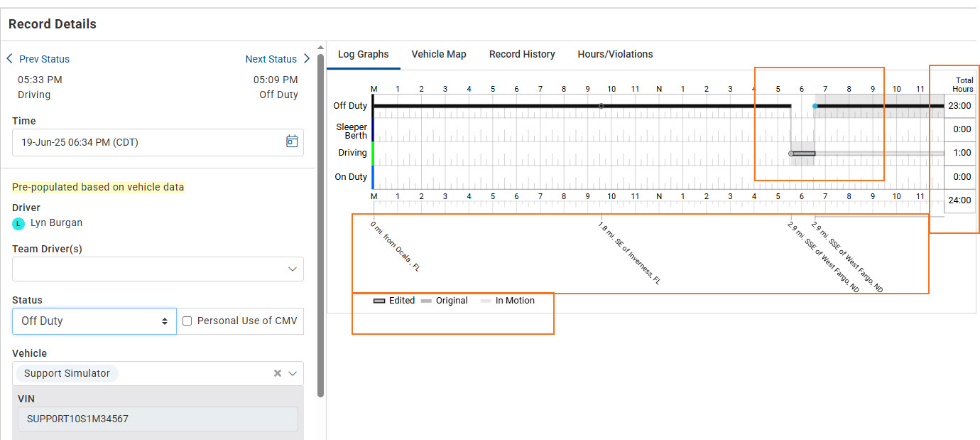
Task: Click the Prev Status left chevron
Action: click(10, 59)
